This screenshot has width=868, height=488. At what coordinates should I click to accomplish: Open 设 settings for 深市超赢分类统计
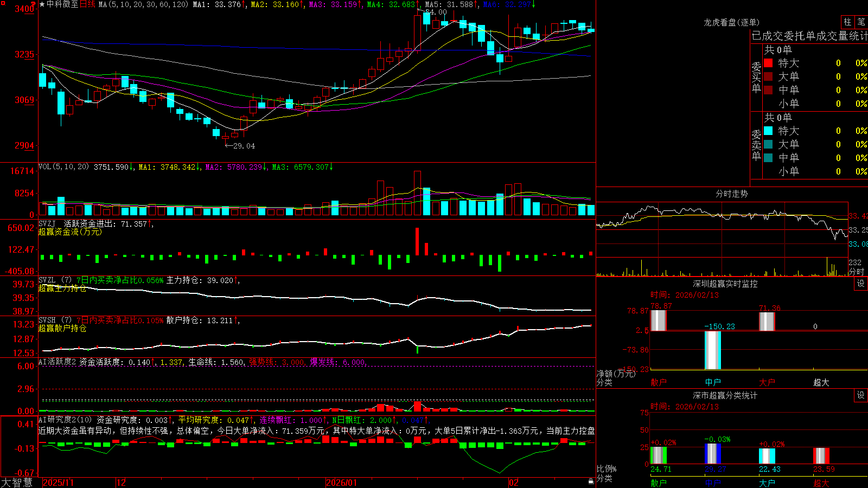[861, 395]
